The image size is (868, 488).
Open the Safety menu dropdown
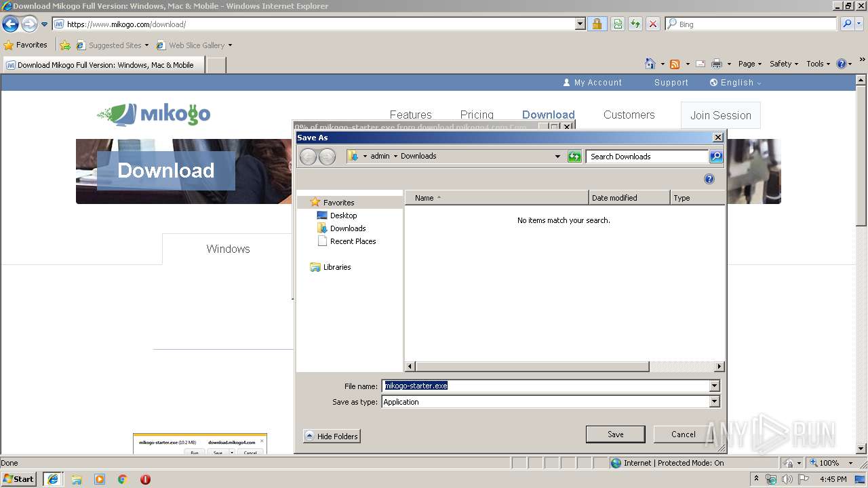click(x=783, y=64)
